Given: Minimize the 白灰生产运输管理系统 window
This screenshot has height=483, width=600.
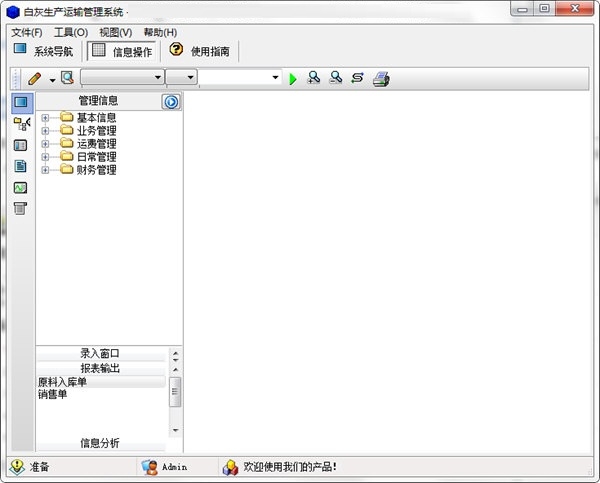Looking at the screenshot, I should pyautogui.click(x=522, y=9).
